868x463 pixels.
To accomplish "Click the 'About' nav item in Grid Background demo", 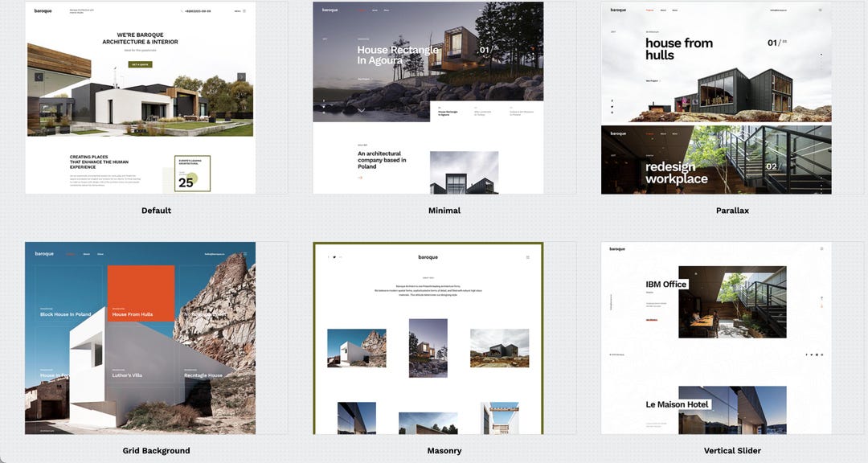I will pos(86,254).
